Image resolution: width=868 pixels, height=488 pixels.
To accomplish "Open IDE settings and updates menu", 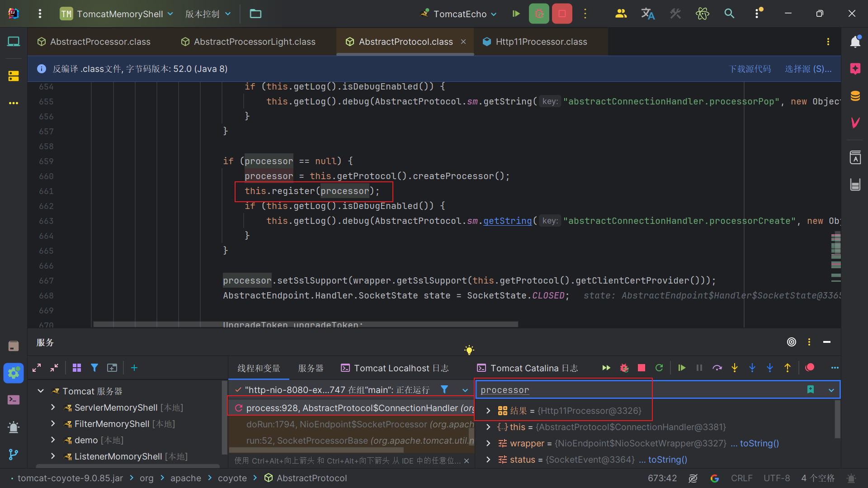I will click(758, 14).
